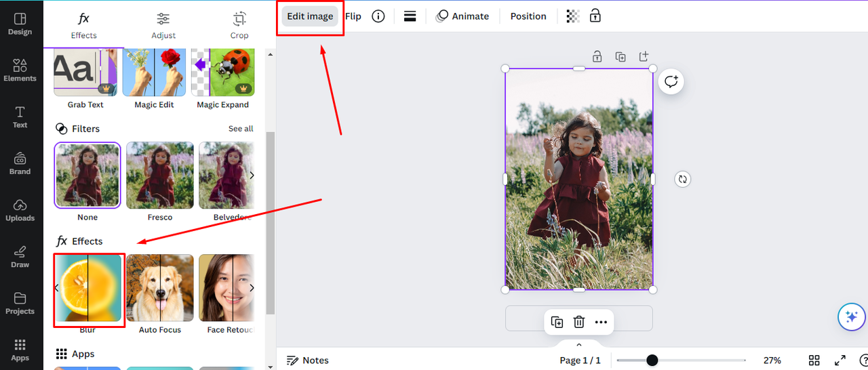Switch to the Crop tab
Screen dimensions: 868x370
click(239, 24)
